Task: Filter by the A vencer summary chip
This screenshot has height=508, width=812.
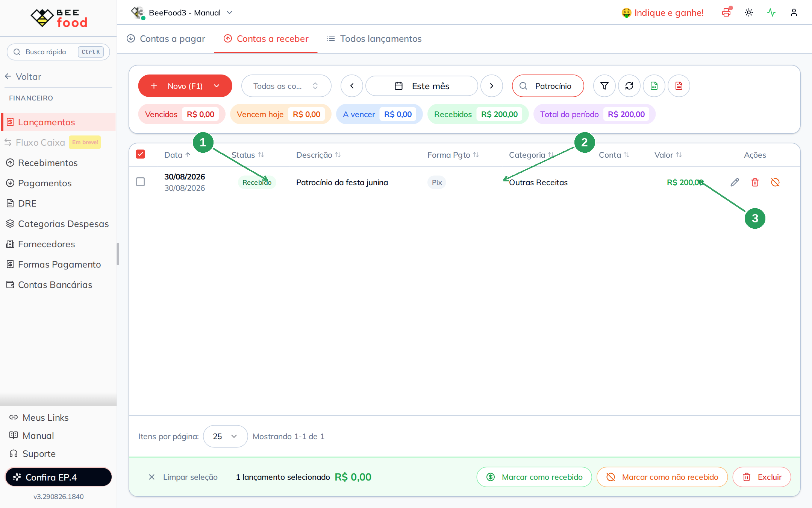Action: pyautogui.click(x=379, y=114)
